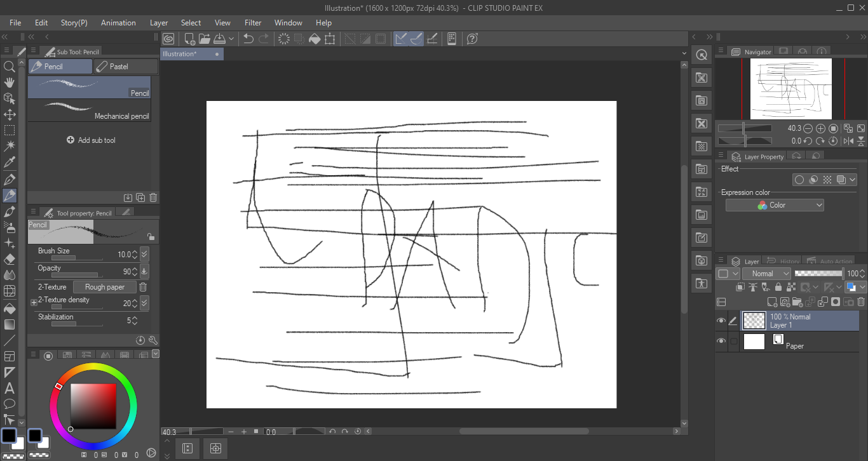Delete the Rough paper texture
This screenshot has width=868, height=461.
pyautogui.click(x=144, y=287)
